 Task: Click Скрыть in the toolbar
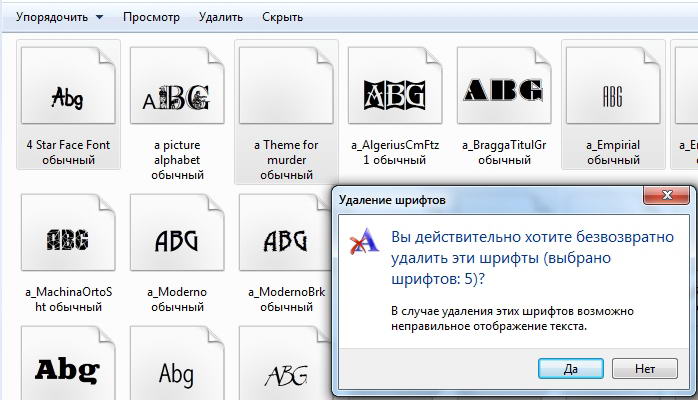pos(282,17)
